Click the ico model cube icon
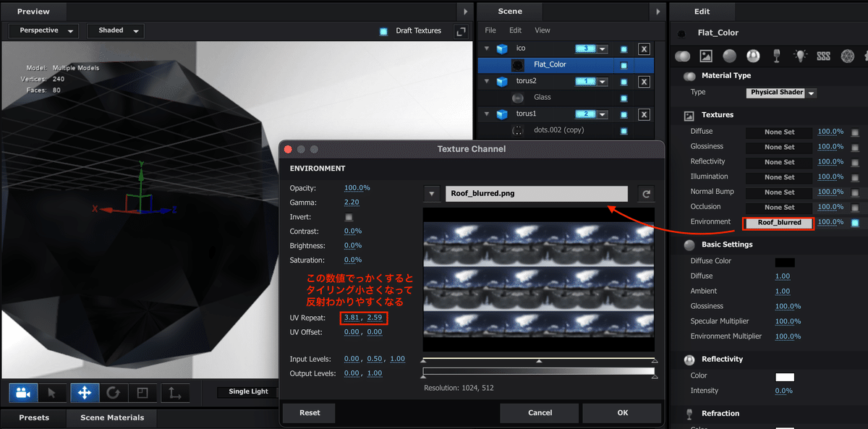 pos(501,49)
